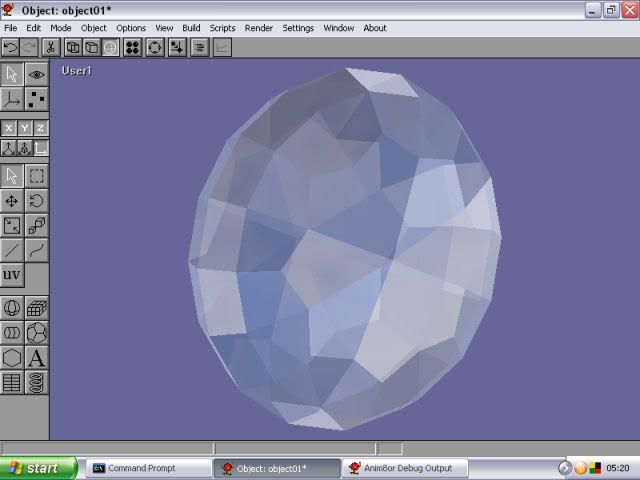This screenshot has width=640, height=480.
Task: Select the rotate tool in the left toolbox
Action: click(36, 201)
